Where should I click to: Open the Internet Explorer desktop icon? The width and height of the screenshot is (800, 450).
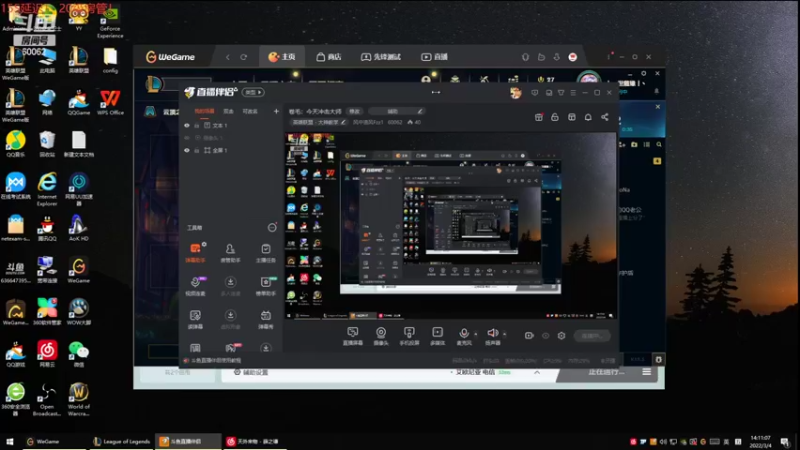[x=47, y=189]
